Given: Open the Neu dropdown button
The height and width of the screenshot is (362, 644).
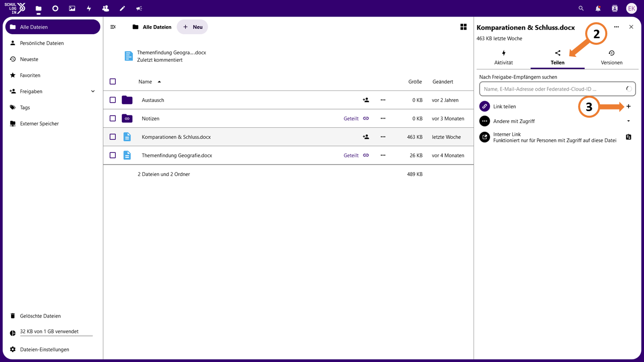Looking at the screenshot, I should (192, 27).
